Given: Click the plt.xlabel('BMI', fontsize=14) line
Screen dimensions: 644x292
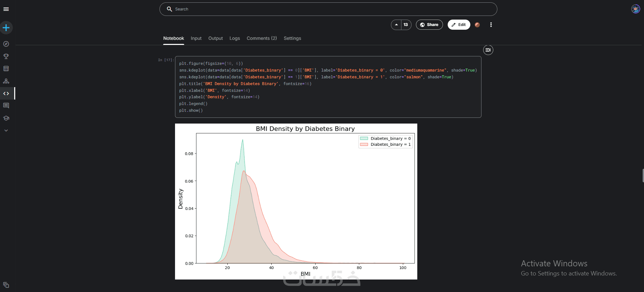Looking at the screenshot, I should click(215, 90).
